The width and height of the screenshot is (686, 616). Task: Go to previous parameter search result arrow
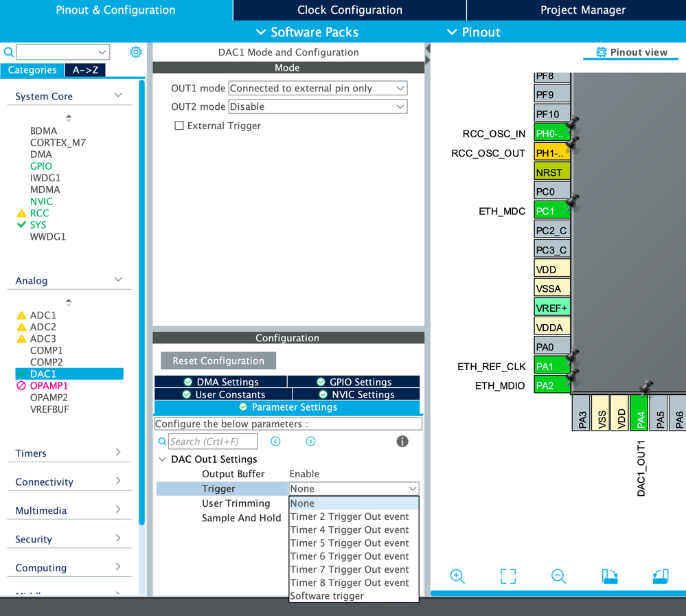coord(275,442)
